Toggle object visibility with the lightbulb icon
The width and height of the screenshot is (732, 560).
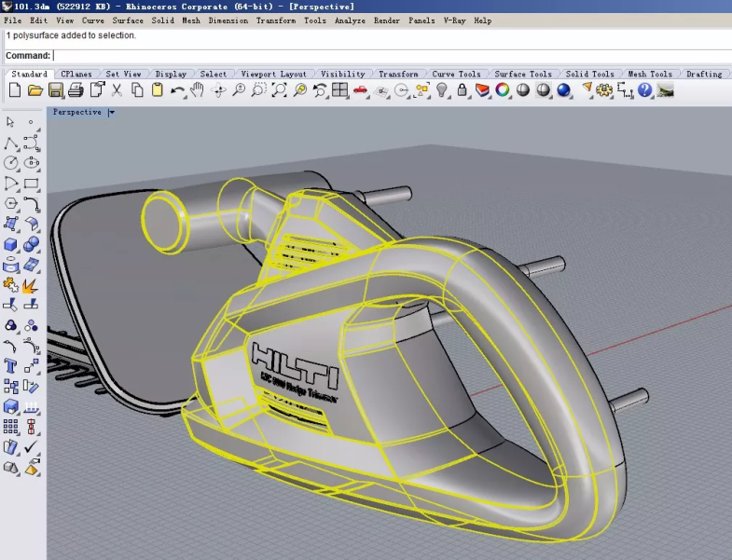(x=443, y=90)
